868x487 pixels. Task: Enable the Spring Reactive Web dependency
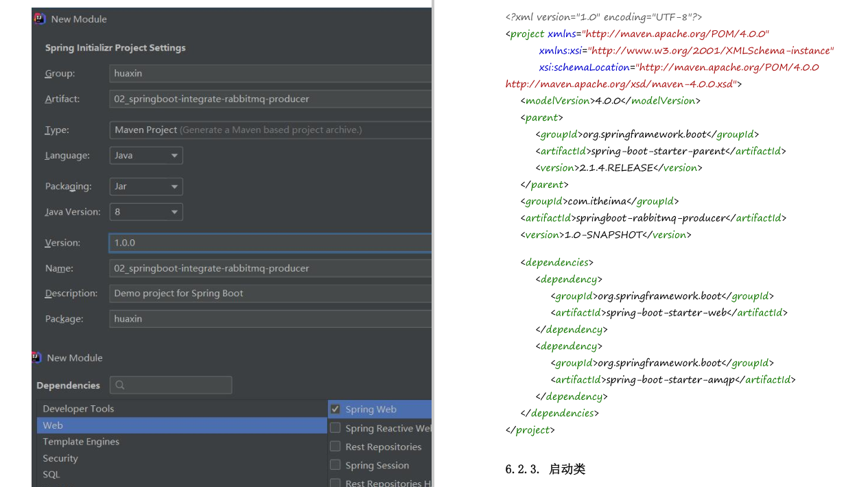(x=335, y=428)
